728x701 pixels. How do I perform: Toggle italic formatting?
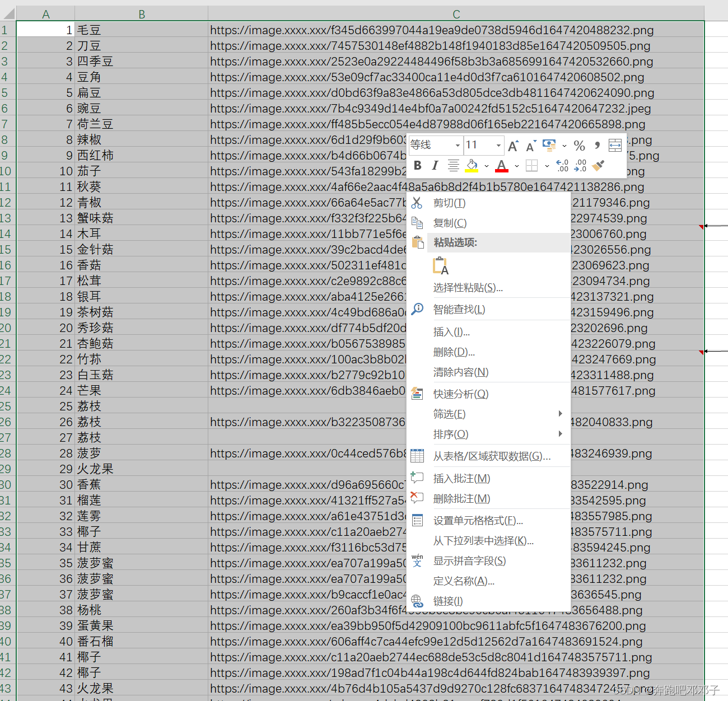435,165
